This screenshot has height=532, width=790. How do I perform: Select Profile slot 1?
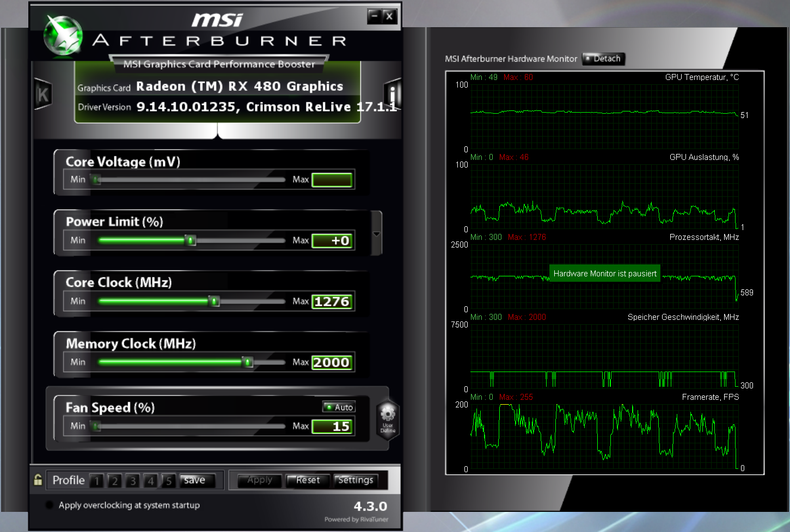96,481
